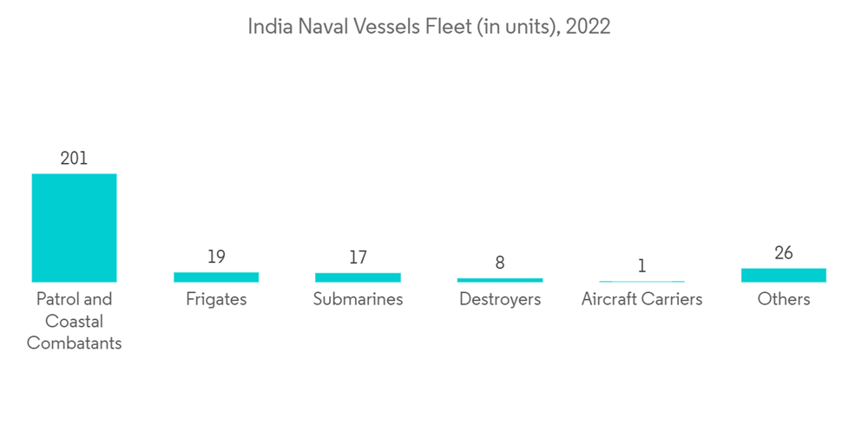The height and width of the screenshot is (437, 868).
Task: Click the Destroyers bar in the chart
Action: (500, 280)
